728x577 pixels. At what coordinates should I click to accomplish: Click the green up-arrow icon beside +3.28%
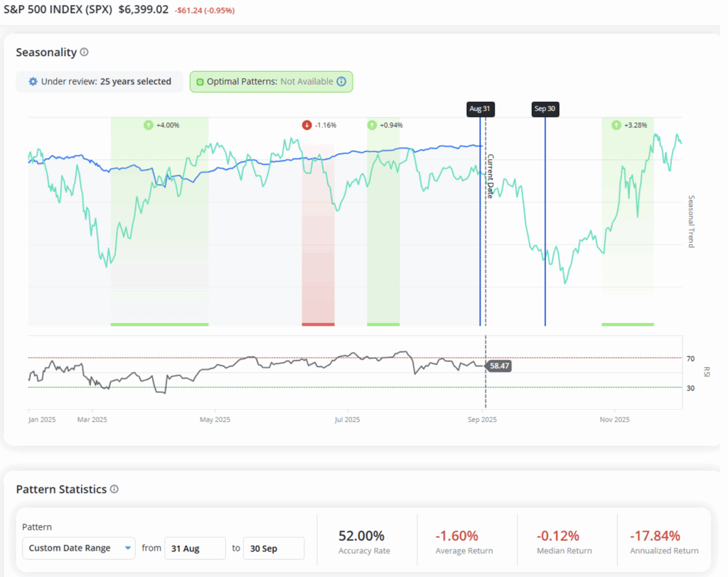point(616,125)
